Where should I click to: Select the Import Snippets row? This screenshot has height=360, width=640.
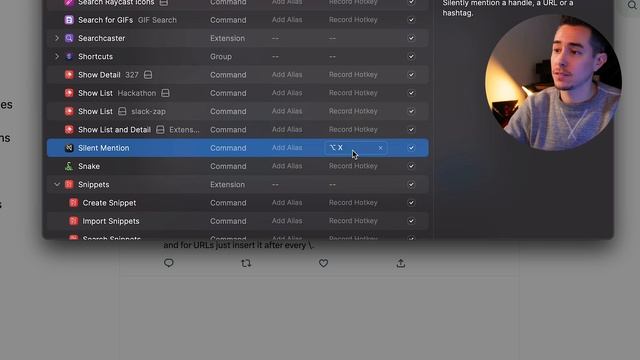(238, 221)
